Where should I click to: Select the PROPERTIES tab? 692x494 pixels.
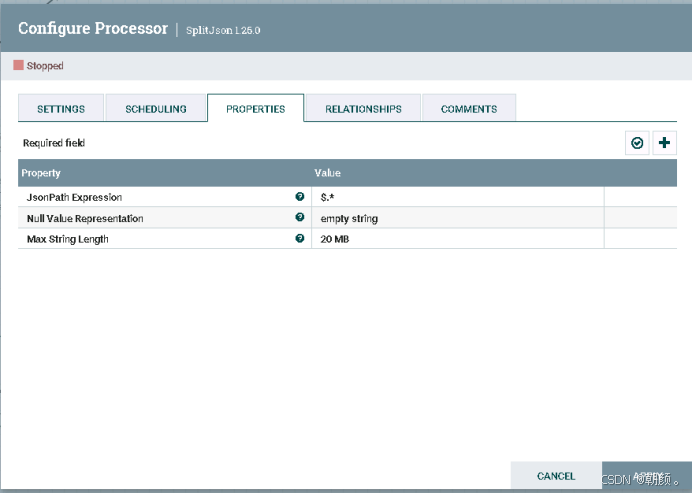pyautogui.click(x=256, y=109)
